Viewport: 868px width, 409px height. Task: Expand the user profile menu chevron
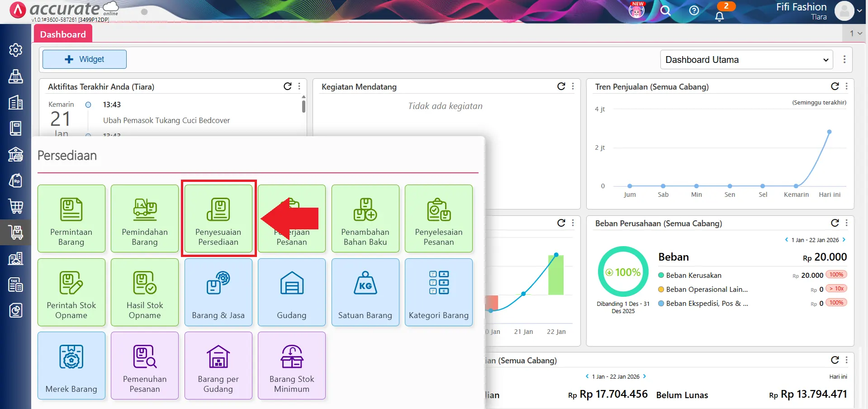[859, 11]
